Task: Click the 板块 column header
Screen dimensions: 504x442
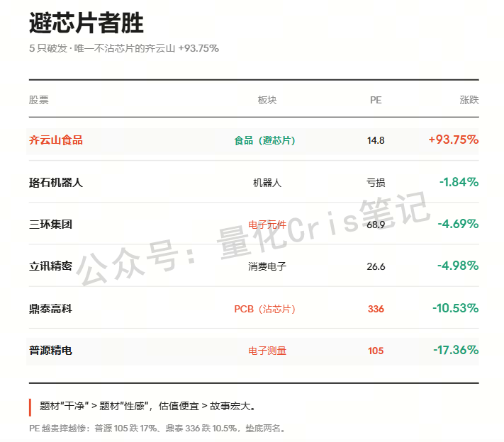Action: (267, 100)
